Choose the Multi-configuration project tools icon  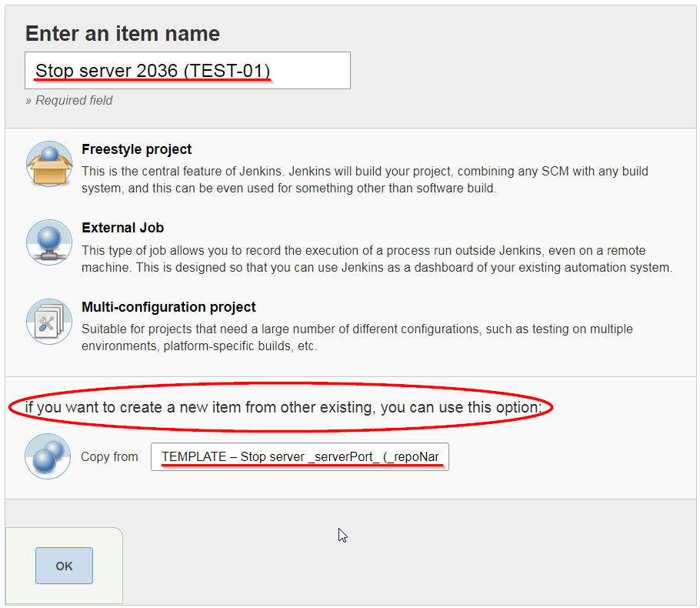[48, 321]
